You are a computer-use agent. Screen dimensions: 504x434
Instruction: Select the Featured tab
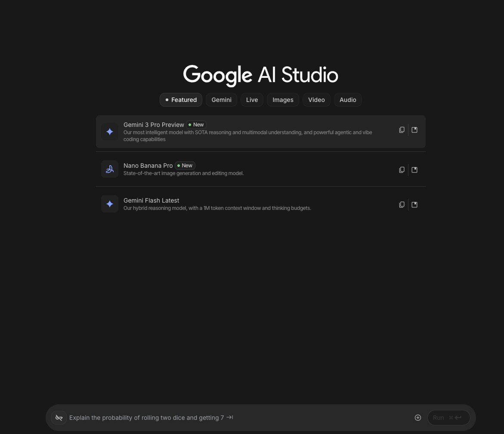pyautogui.click(x=181, y=100)
